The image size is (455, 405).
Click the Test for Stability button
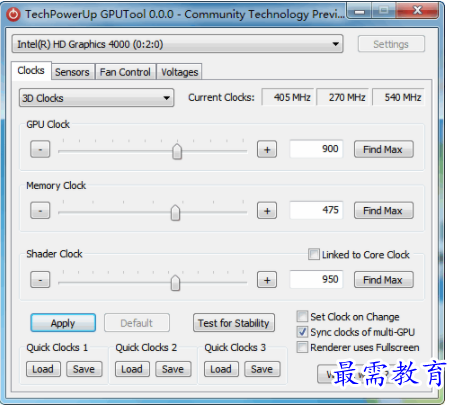(x=234, y=323)
